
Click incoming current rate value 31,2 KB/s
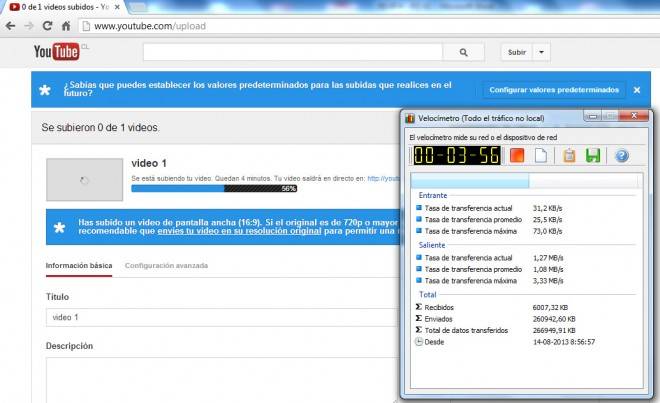tap(547, 208)
